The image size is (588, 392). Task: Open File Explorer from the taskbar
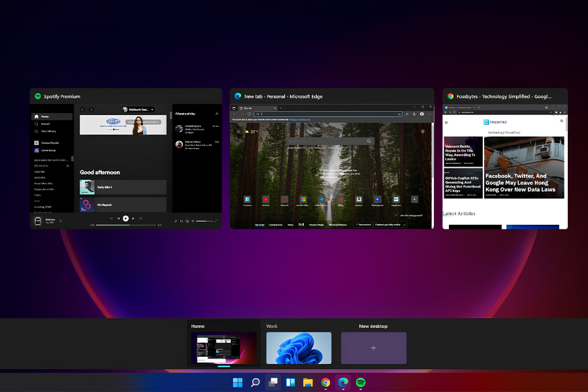(308, 382)
